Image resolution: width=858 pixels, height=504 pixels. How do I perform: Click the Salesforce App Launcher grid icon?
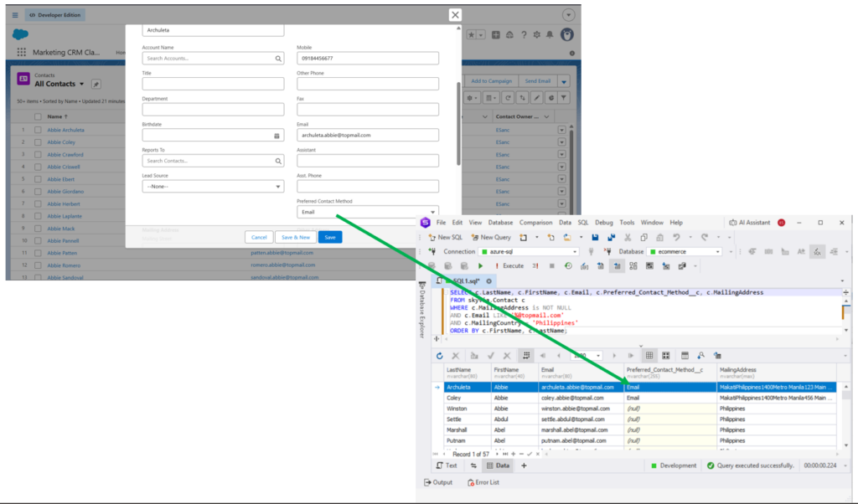tap(21, 53)
